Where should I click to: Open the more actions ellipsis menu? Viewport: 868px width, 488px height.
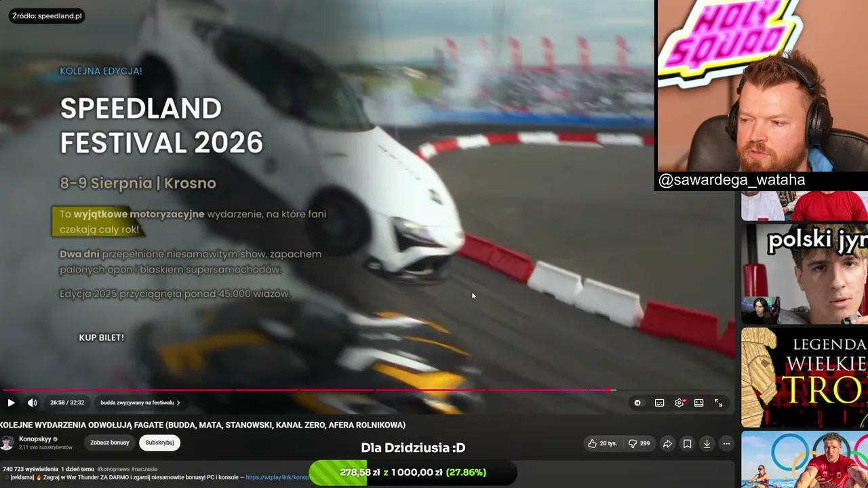tap(726, 443)
